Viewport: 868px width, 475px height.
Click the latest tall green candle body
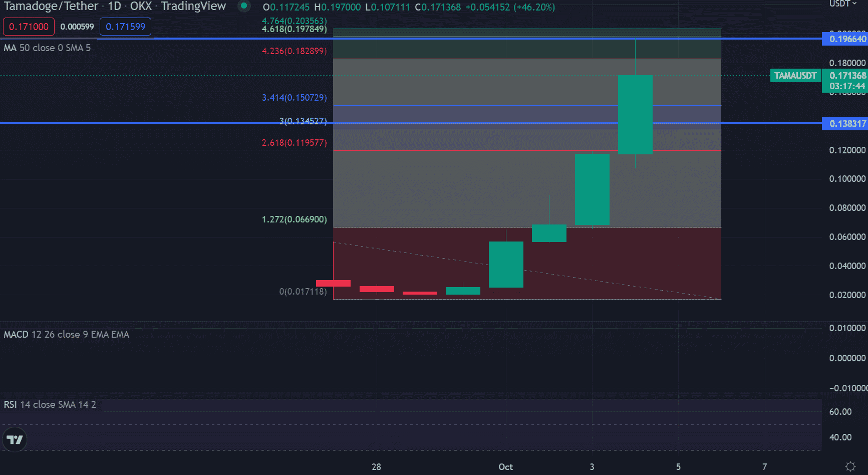pyautogui.click(x=635, y=114)
